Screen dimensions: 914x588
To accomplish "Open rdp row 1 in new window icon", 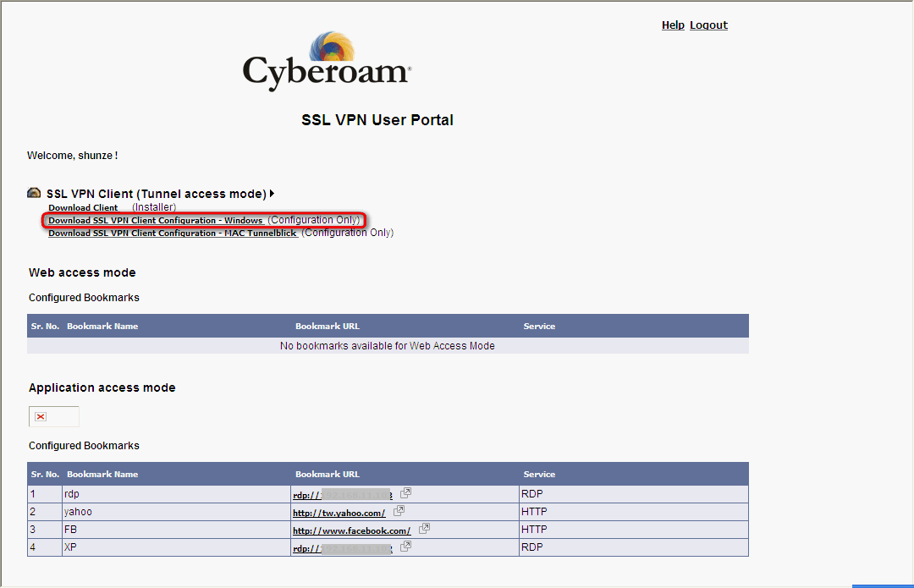I will (405, 493).
